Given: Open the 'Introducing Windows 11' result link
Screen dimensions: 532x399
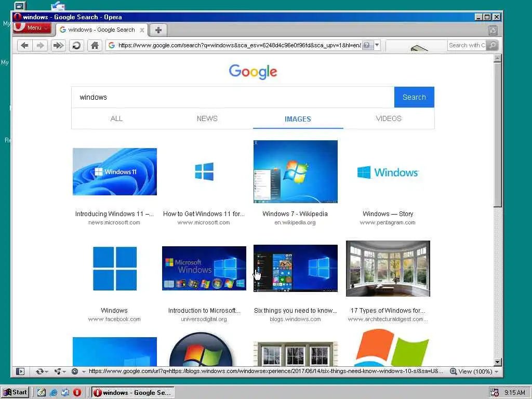Looking at the screenshot, I should click(114, 214).
